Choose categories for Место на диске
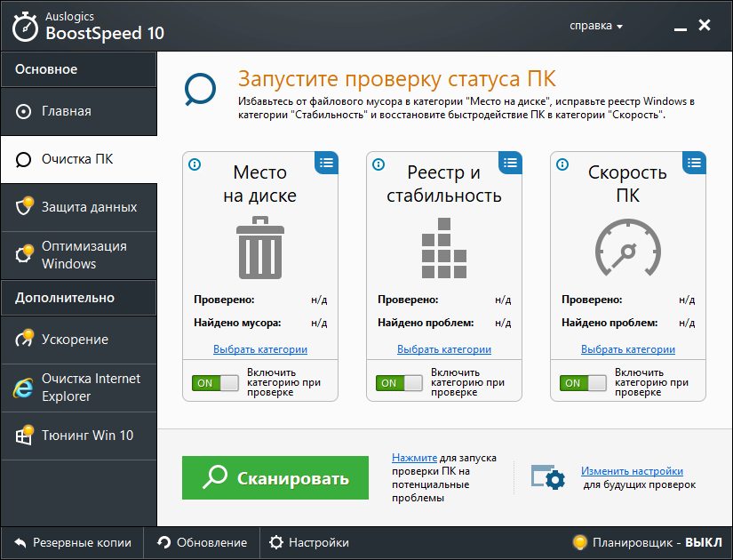This screenshot has width=733, height=560. tap(260, 349)
